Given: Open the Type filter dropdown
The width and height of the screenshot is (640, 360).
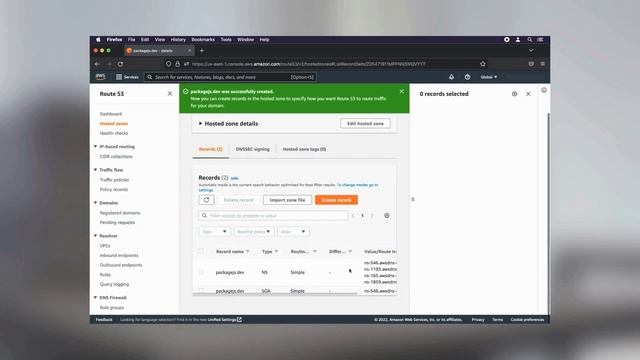Looking at the screenshot, I should click(x=215, y=231).
